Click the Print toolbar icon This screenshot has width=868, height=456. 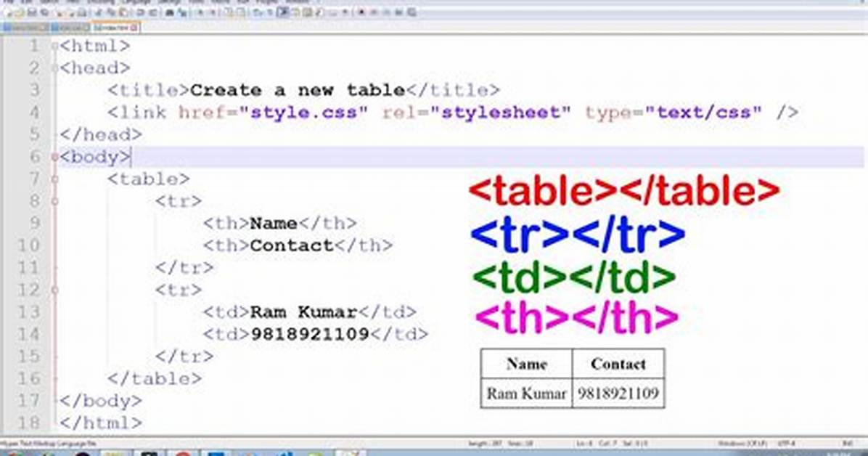[x=82, y=12]
